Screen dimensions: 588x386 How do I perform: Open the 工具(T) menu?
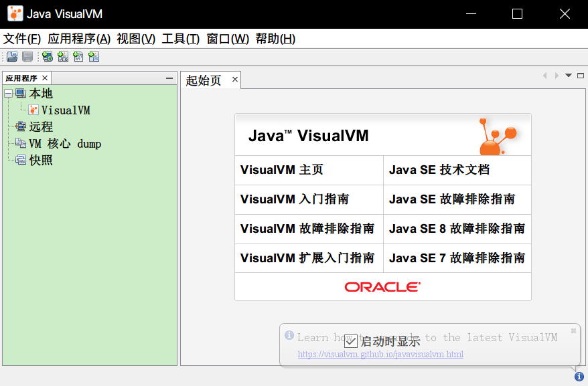pos(181,39)
